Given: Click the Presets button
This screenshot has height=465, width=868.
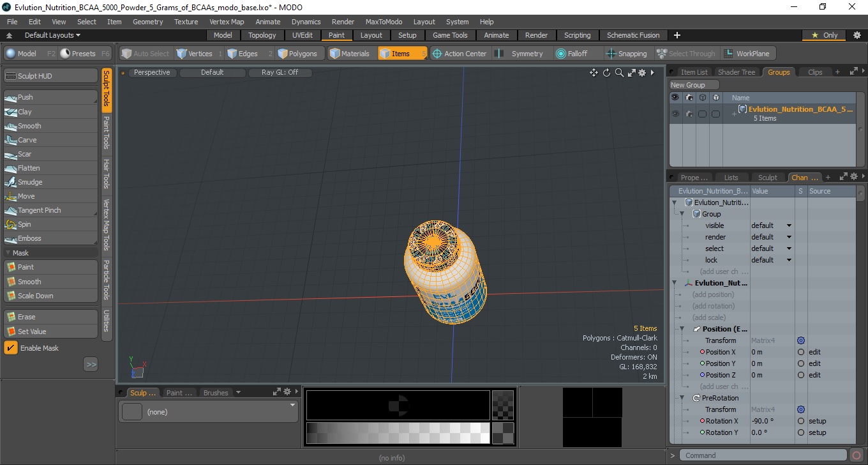Looking at the screenshot, I should click(x=85, y=54).
